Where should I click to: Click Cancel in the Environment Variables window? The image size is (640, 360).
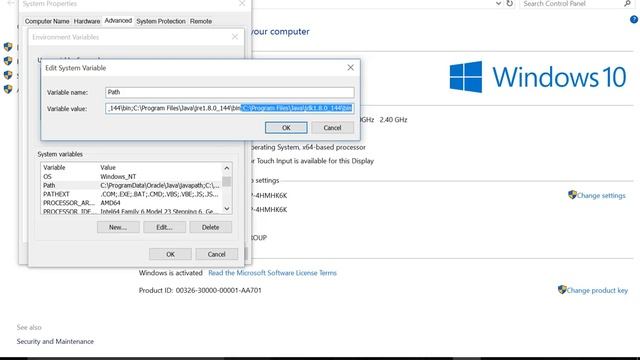(x=216, y=254)
